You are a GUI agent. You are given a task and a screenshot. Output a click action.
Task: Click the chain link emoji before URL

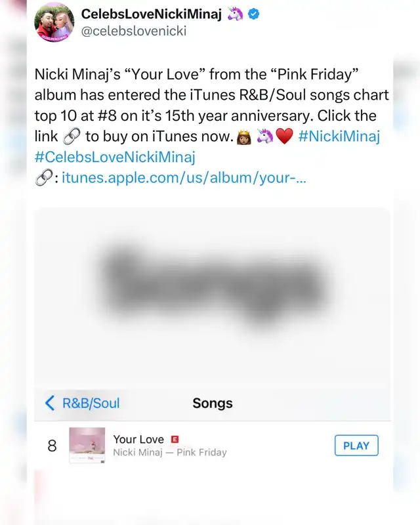coord(43,177)
